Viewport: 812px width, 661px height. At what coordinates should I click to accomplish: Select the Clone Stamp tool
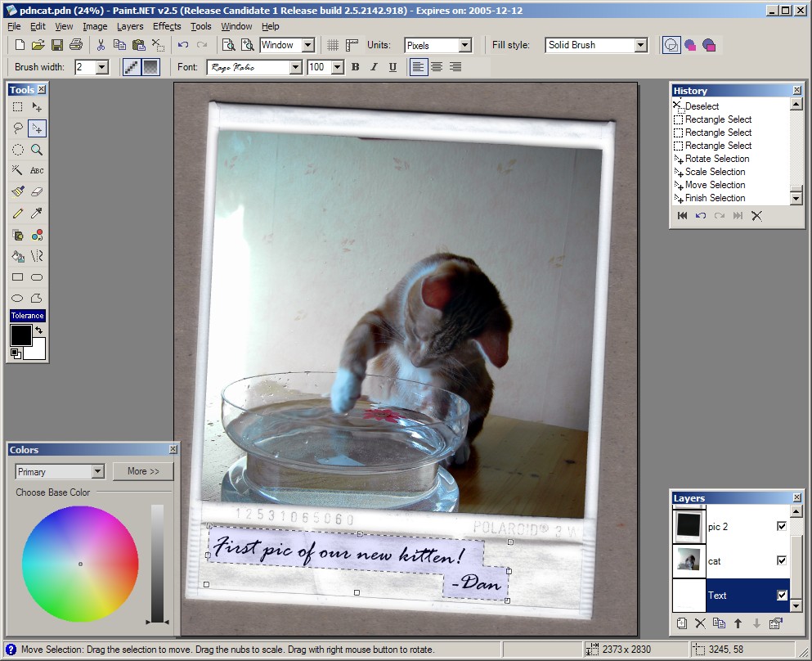click(x=18, y=235)
